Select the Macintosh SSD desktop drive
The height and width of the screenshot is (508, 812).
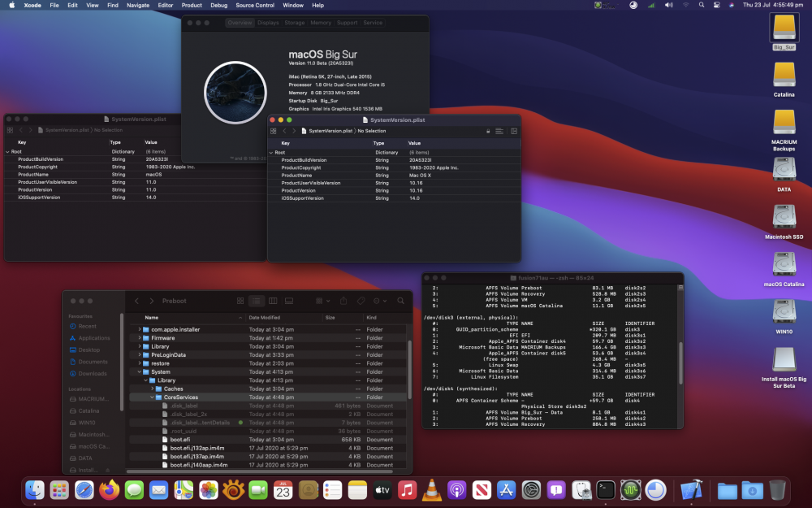784,217
